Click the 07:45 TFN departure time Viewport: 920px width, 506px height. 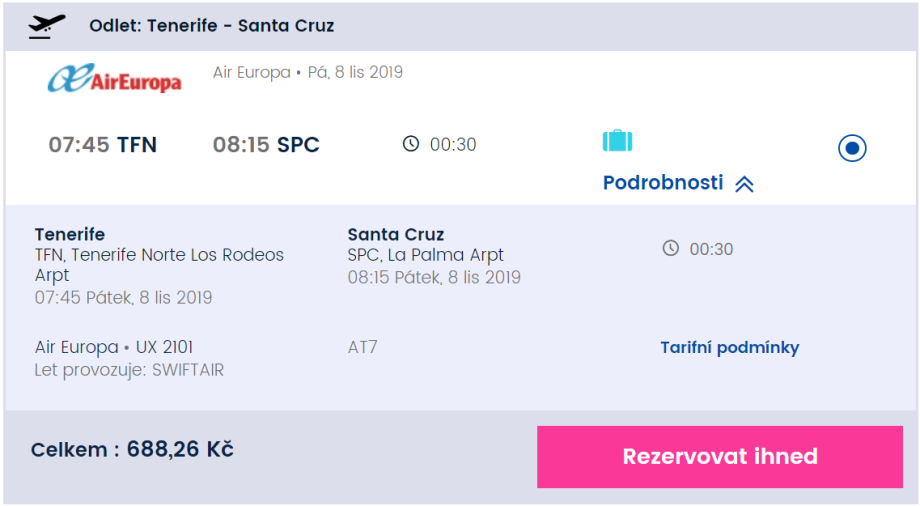103,145
